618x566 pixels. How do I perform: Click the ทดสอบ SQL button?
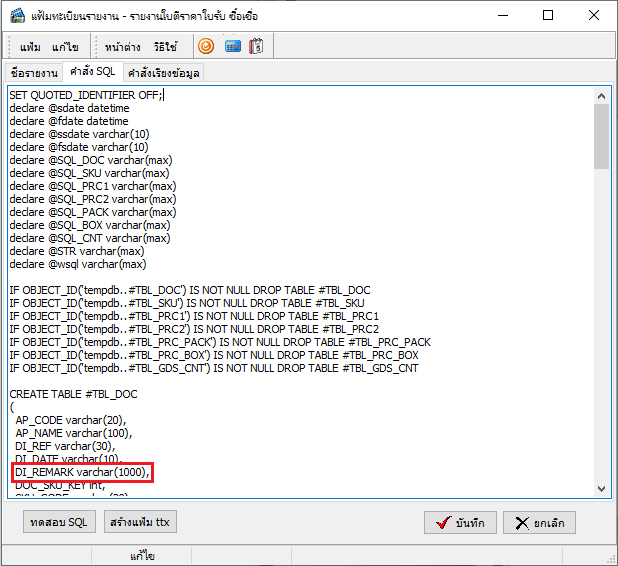[x=59, y=522]
